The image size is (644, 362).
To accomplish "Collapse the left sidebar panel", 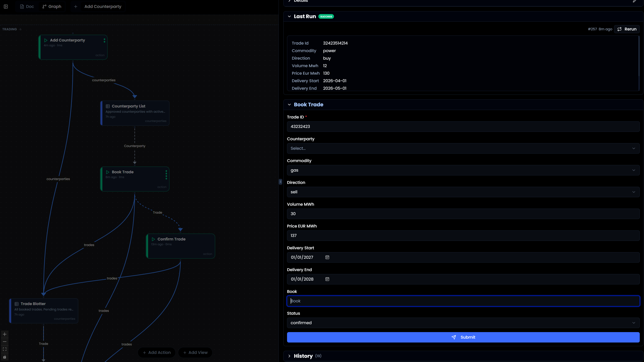I will [x=6, y=7].
